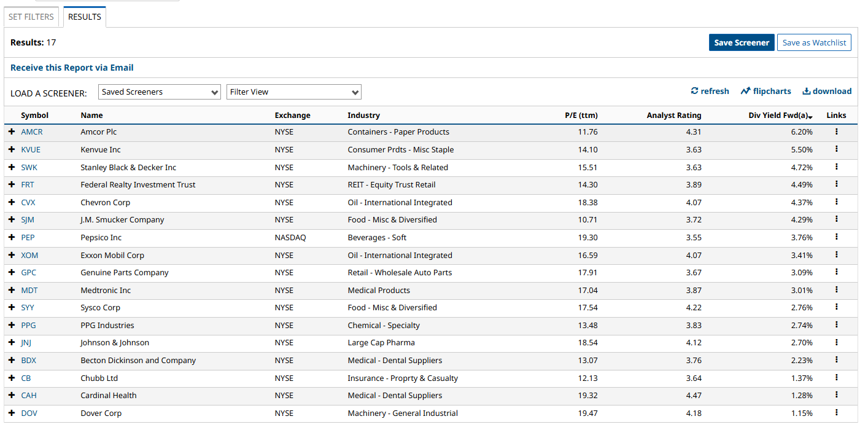Expand the KVUE row details
This screenshot has height=427, width=868.
(x=12, y=149)
